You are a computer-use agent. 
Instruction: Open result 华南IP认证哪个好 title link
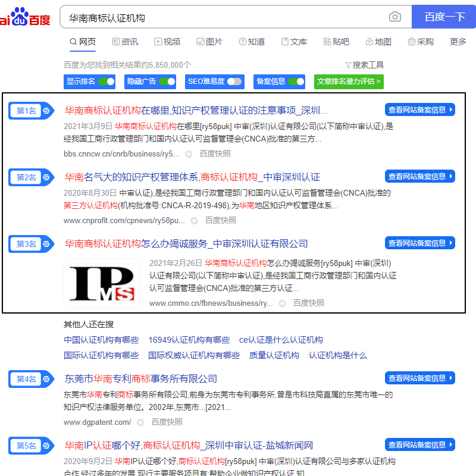(189, 446)
